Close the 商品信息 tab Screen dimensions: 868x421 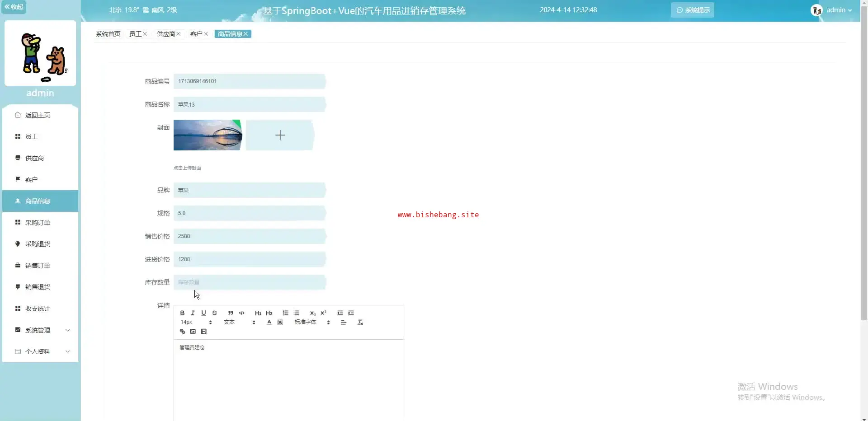tap(245, 34)
